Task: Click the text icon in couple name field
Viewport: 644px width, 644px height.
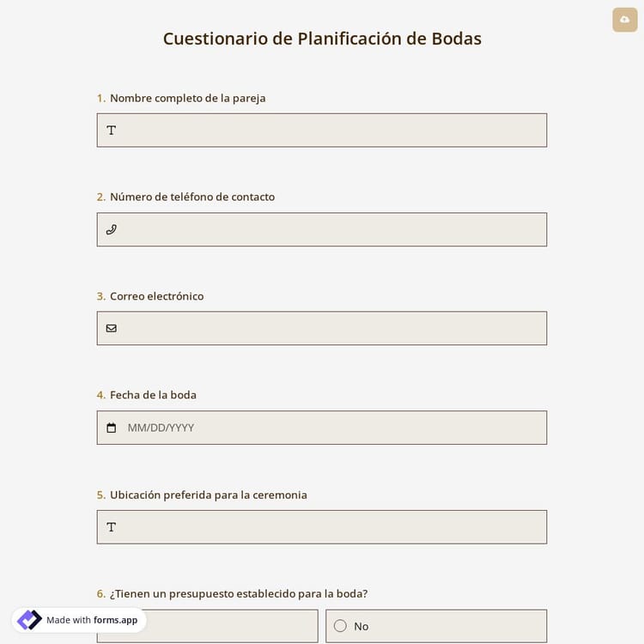Action: [x=111, y=131]
